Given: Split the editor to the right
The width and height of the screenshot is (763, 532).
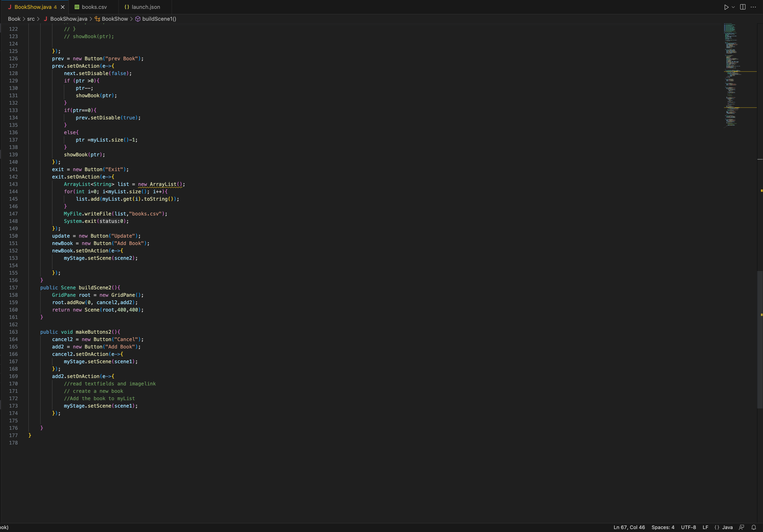Looking at the screenshot, I should pos(743,7).
